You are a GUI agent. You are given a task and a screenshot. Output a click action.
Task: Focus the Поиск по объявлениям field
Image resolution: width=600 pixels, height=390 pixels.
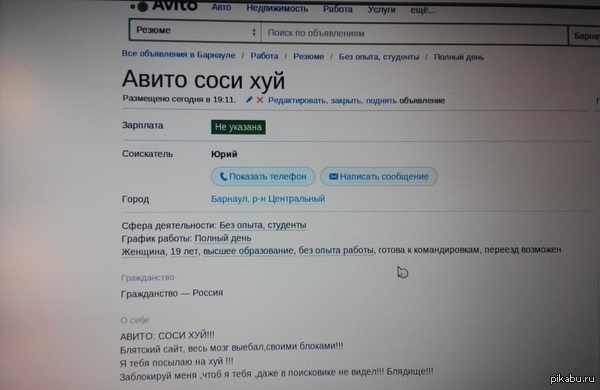(414, 34)
